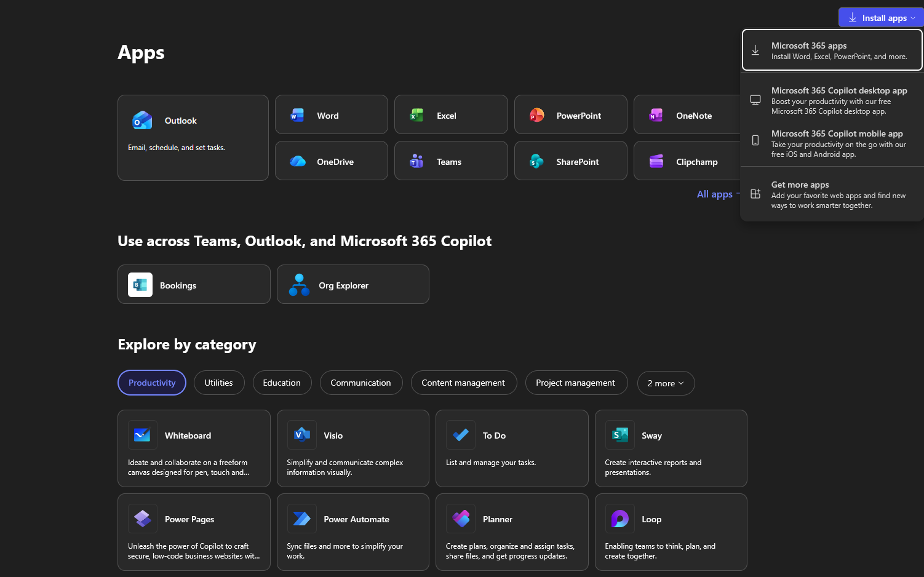
Task: Click the Bookings label text
Action: pos(178,285)
